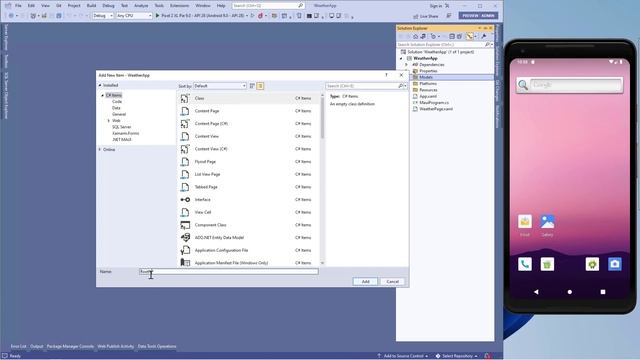Screen dimensions: 640x360
Task: Collapse the Installed templates section
Action: click(100, 85)
